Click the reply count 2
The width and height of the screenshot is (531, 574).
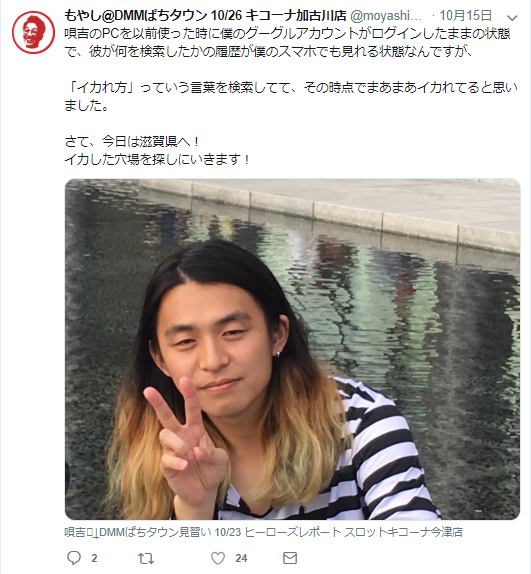point(94,558)
